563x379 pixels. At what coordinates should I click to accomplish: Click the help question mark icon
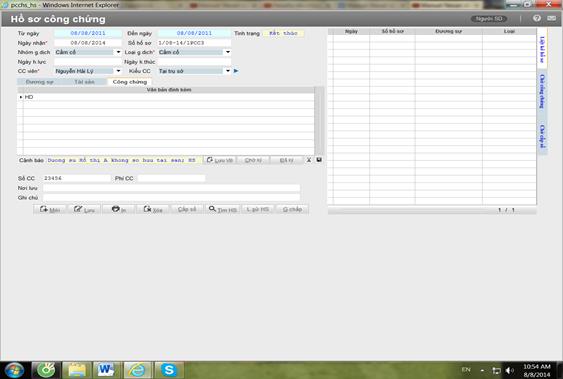click(x=537, y=18)
